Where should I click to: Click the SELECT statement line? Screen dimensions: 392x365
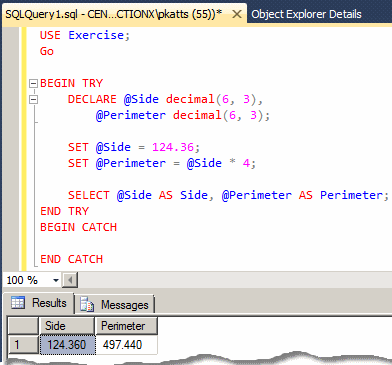click(x=228, y=195)
